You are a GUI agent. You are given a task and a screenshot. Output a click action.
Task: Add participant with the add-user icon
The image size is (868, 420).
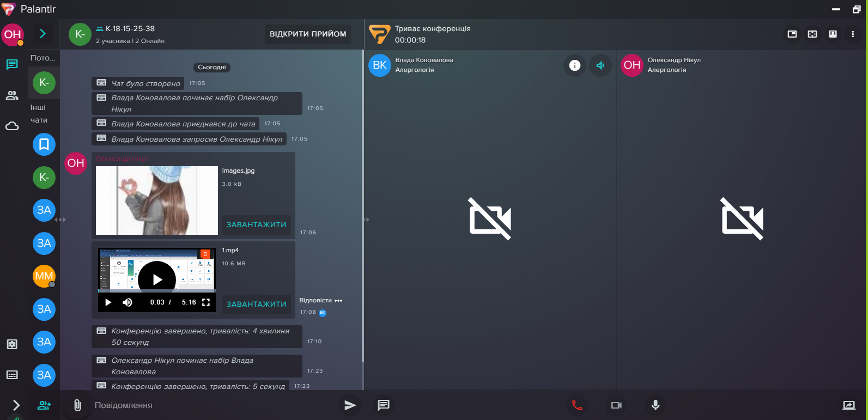(44, 405)
